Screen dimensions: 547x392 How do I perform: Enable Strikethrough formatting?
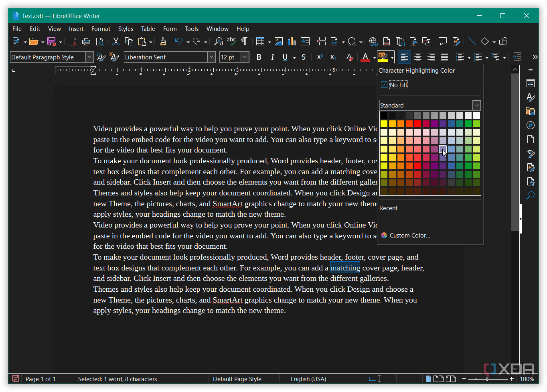(304, 57)
